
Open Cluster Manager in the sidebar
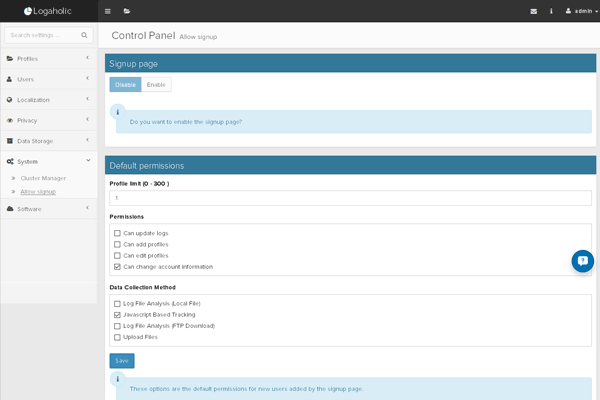(43, 178)
